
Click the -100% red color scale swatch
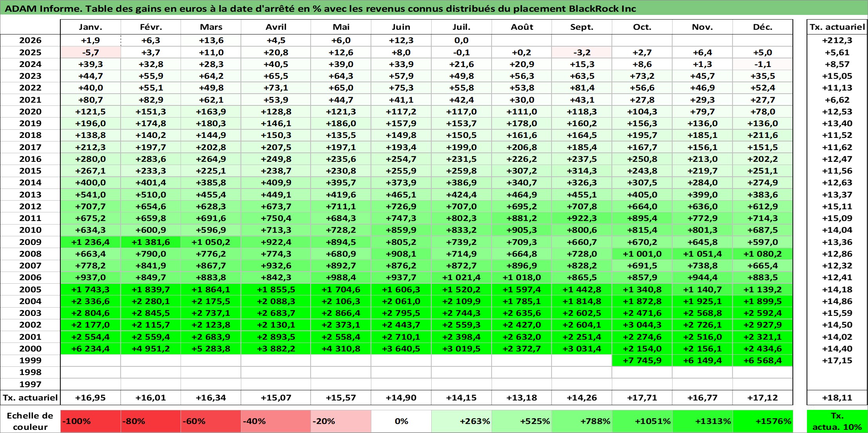click(90, 421)
